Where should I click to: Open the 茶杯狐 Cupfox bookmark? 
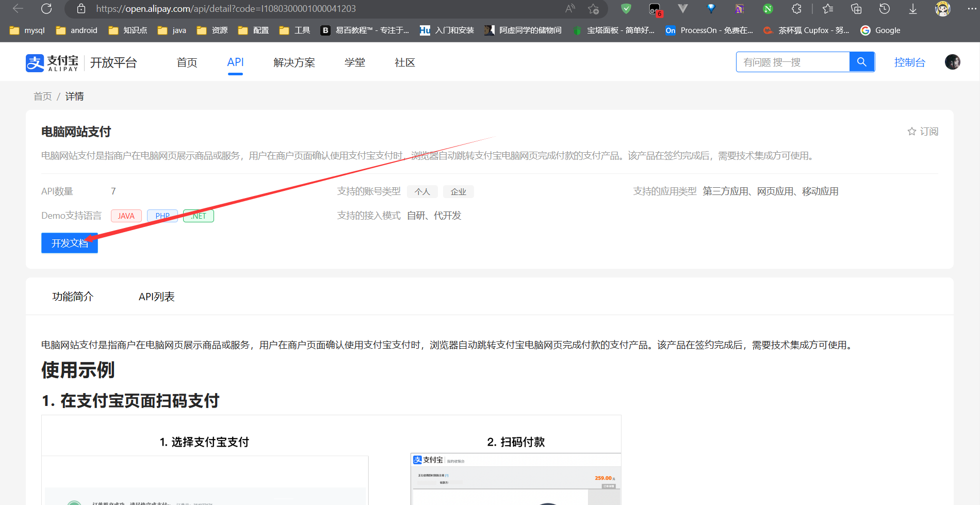click(806, 30)
